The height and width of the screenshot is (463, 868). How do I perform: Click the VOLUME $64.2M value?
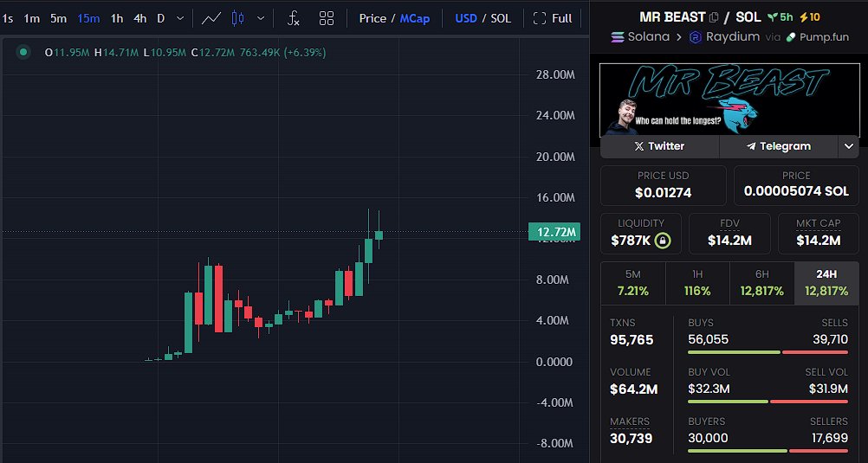click(x=634, y=389)
